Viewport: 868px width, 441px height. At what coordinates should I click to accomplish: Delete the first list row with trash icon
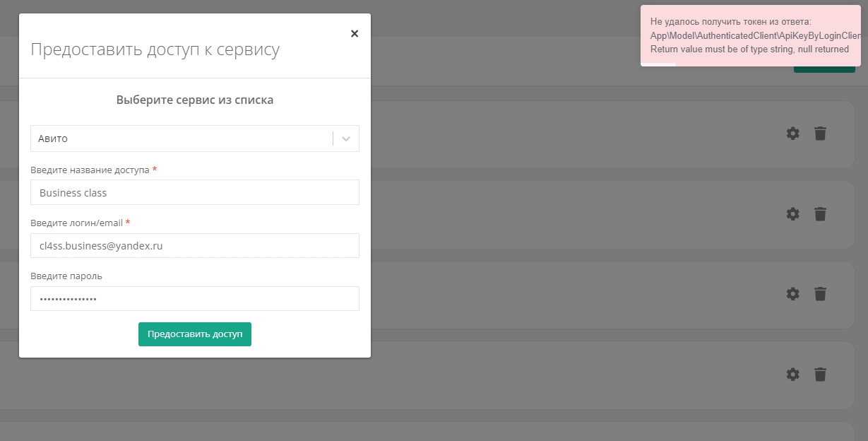click(820, 133)
